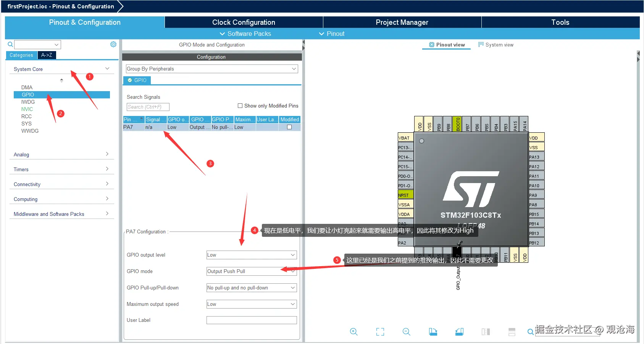The height and width of the screenshot is (344, 644).
Task: Select IWDG in System Core list
Action: [28, 102]
